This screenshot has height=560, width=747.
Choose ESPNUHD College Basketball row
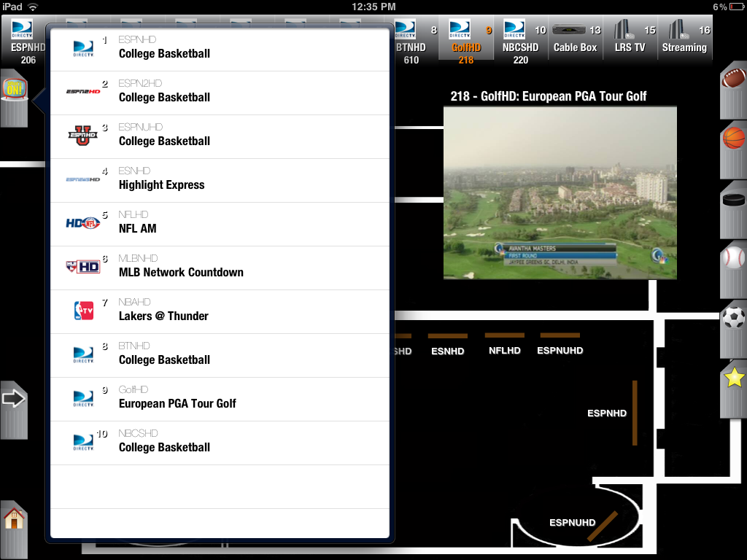[x=220, y=137]
